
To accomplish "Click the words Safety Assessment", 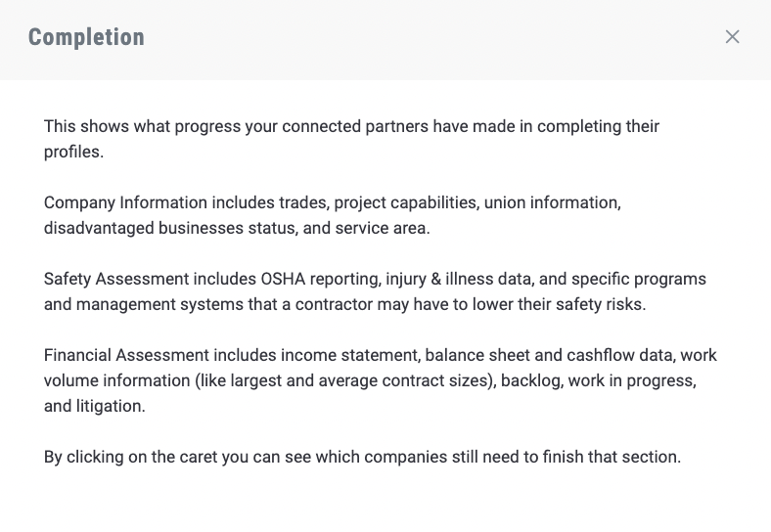I will 116,279.
